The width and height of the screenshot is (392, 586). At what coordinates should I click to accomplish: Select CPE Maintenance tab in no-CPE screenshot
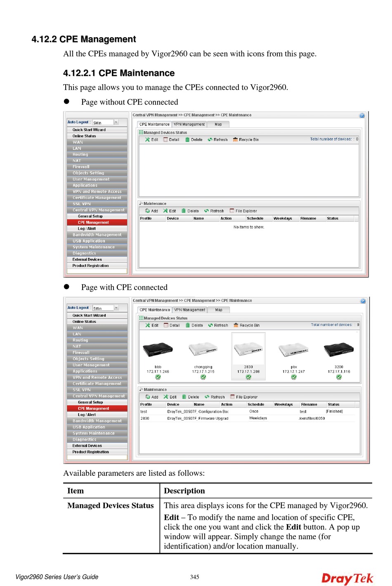[x=154, y=124]
